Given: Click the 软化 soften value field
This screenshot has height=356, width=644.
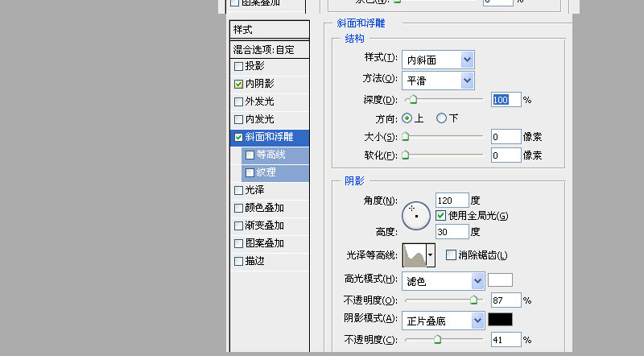Looking at the screenshot, I should [x=506, y=155].
